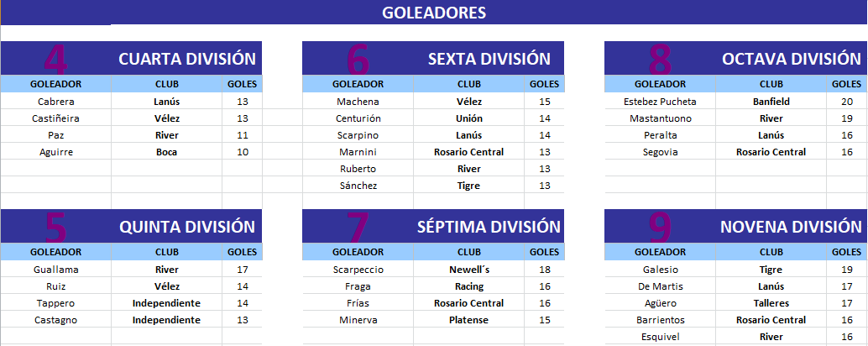
Task: Click the SÉPTIMA DIVISIÓN header
Action: click(x=433, y=226)
